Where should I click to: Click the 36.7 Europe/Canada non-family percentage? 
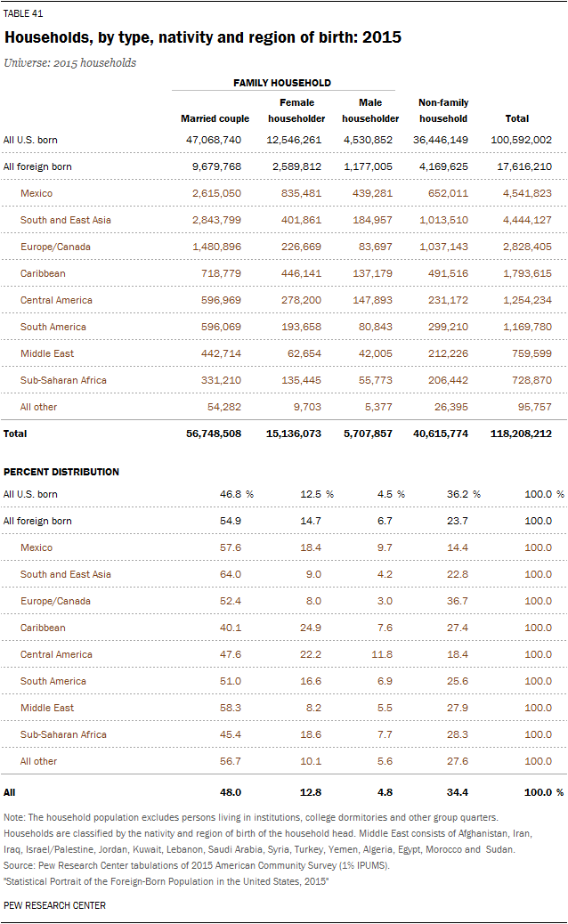[455, 601]
